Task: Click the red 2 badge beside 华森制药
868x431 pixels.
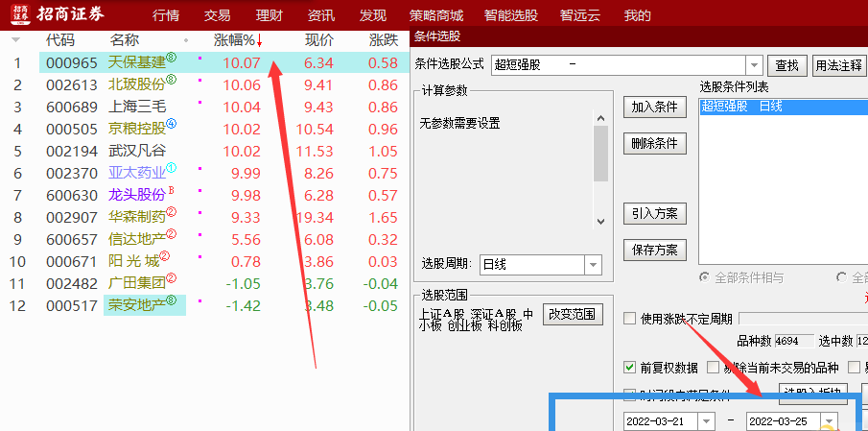Action: [172, 212]
